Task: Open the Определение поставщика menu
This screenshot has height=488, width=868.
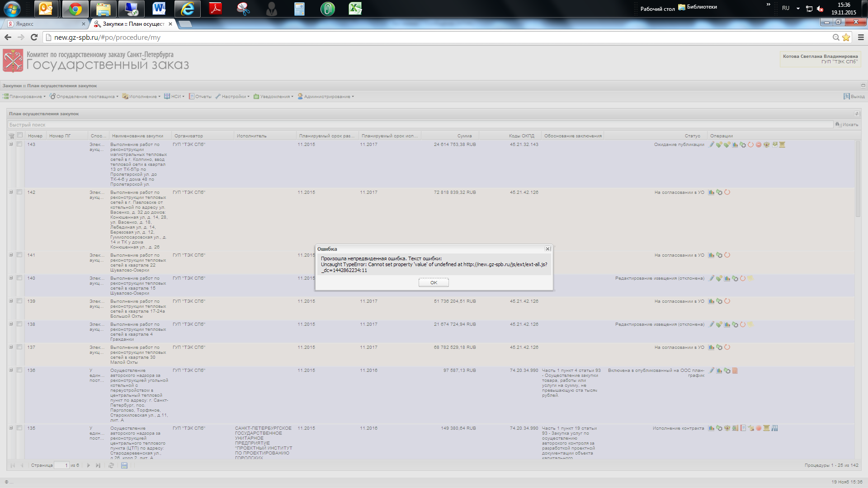Action: 84,97
